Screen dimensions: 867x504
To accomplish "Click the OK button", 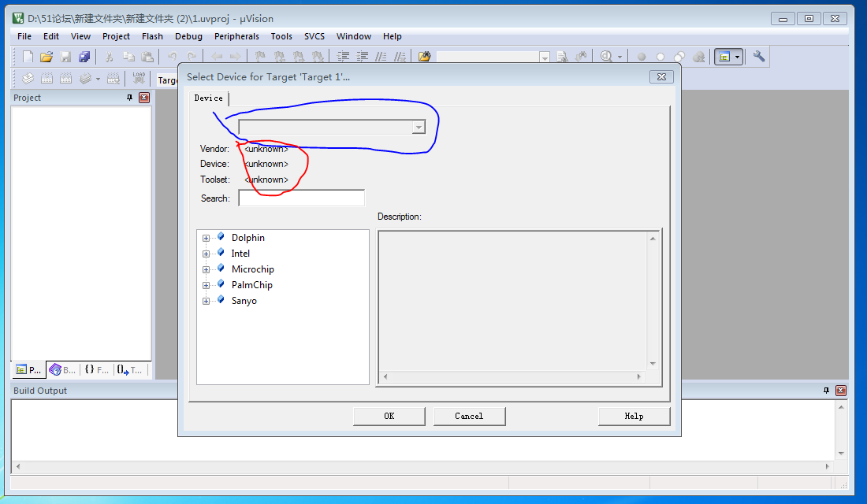I will point(389,416).
